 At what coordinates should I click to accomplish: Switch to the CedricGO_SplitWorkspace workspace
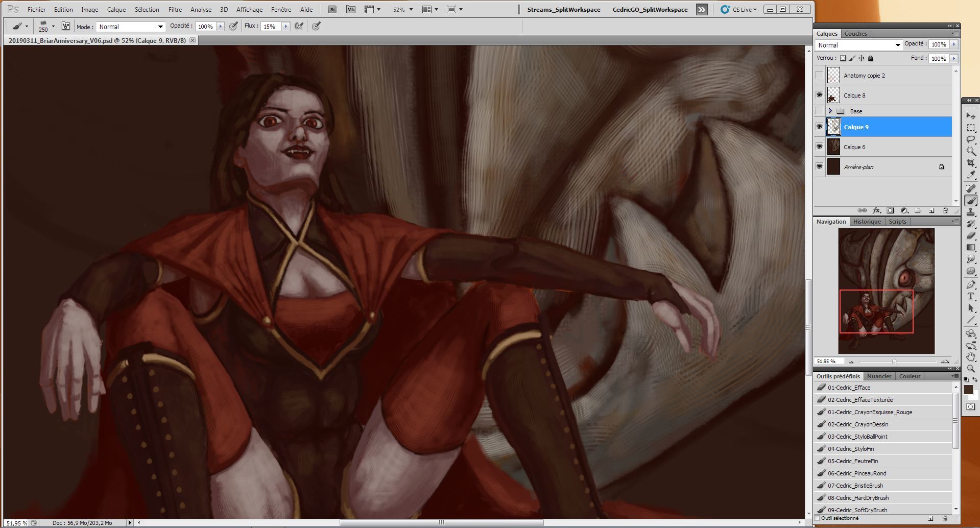tap(650, 10)
